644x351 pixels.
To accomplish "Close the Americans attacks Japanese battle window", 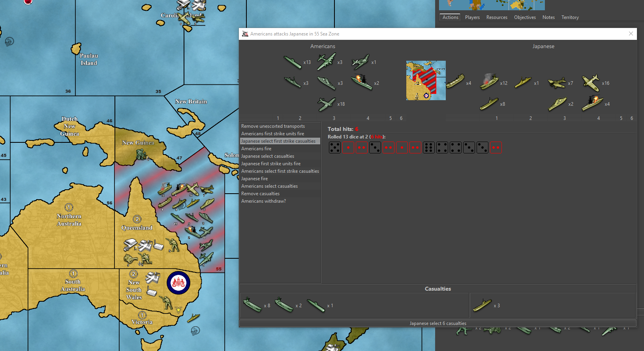I will 631,34.
